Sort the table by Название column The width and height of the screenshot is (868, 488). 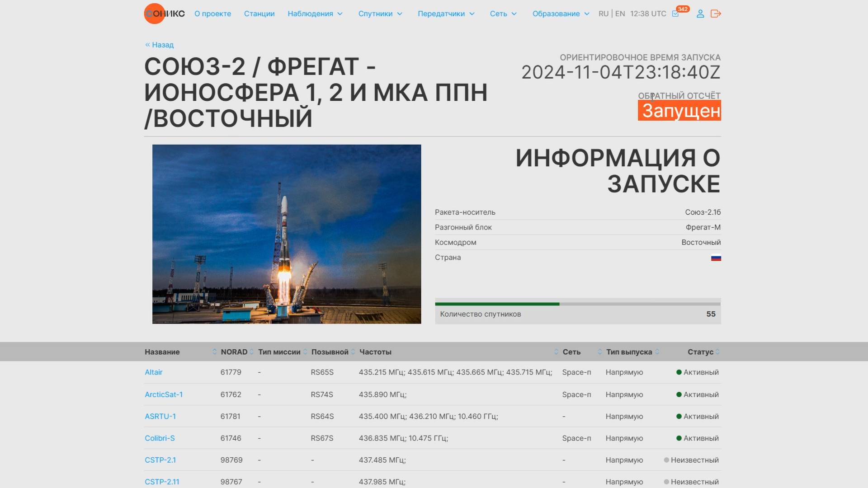(215, 352)
